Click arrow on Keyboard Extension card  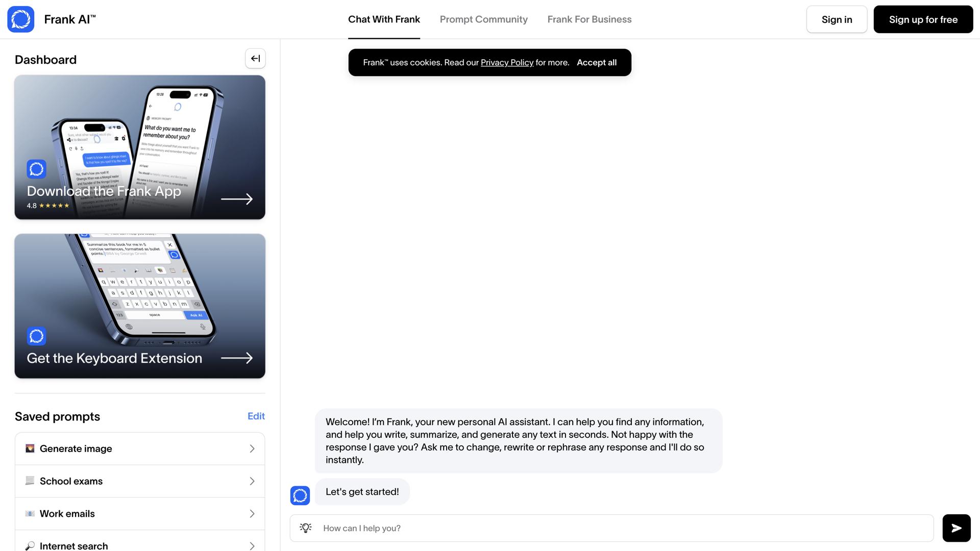pyautogui.click(x=237, y=358)
